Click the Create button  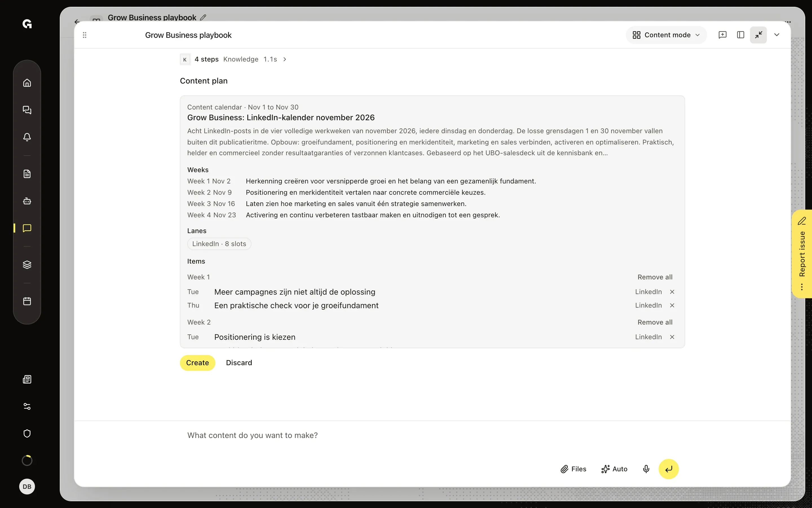click(x=197, y=363)
